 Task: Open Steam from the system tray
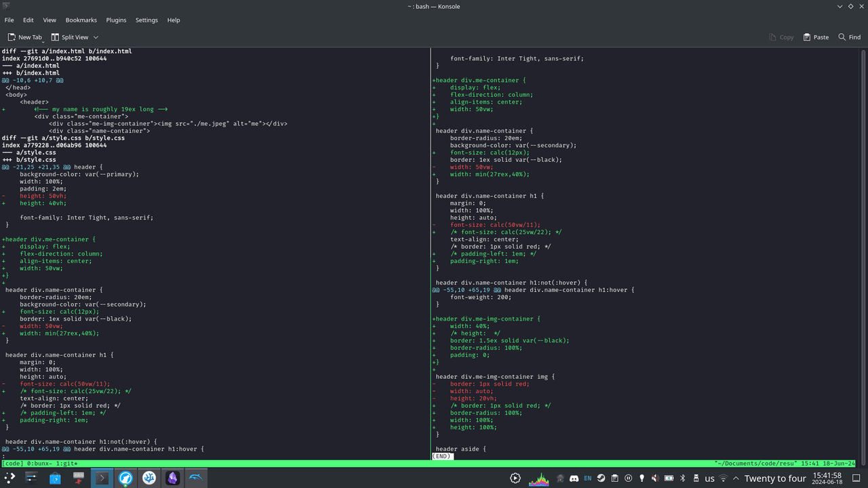tap(601, 479)
